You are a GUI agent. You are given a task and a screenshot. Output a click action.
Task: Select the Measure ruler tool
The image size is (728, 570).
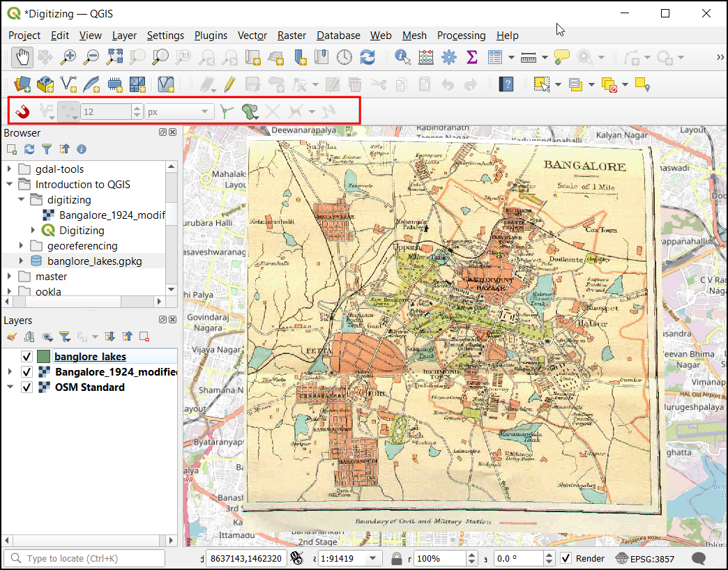click(529, 58)
